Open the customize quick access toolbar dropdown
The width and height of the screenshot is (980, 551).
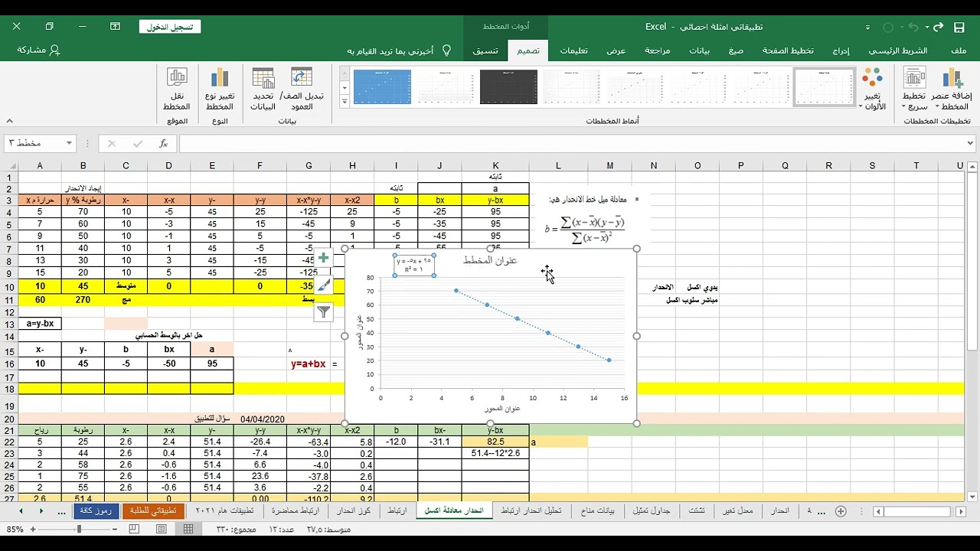[x=867, y=28]
